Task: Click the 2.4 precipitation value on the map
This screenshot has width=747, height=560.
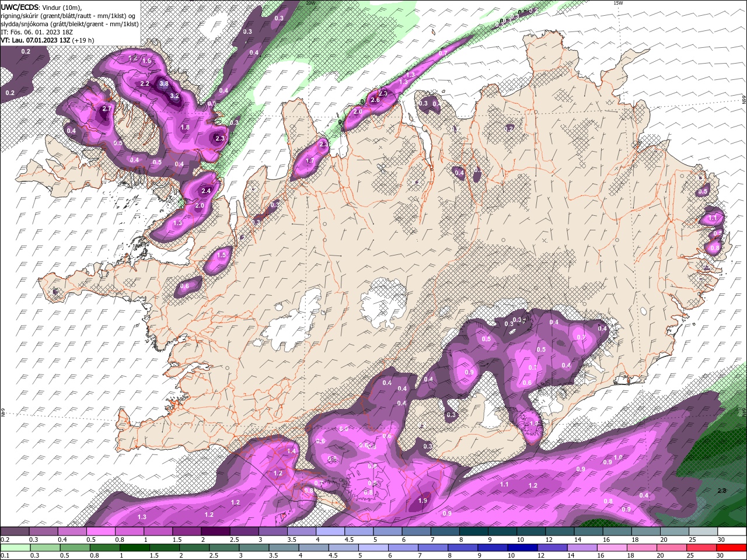Action: coord(205,191)
